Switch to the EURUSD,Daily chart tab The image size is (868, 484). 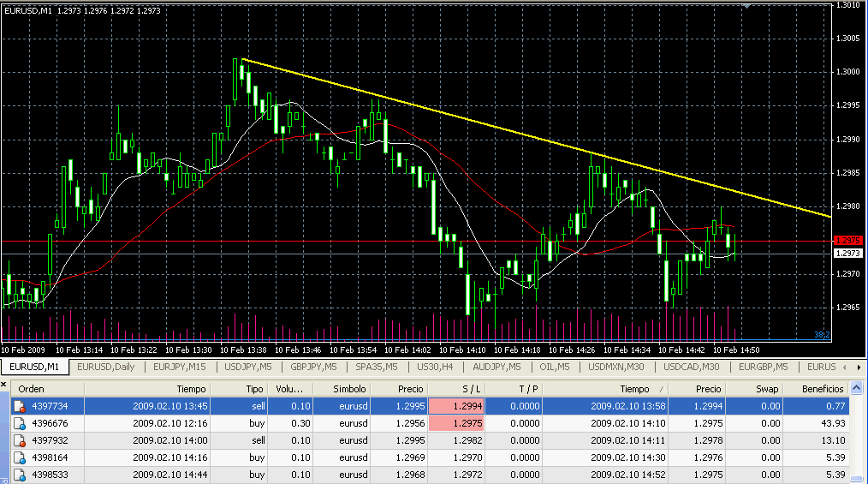click(x=106, y=367)
